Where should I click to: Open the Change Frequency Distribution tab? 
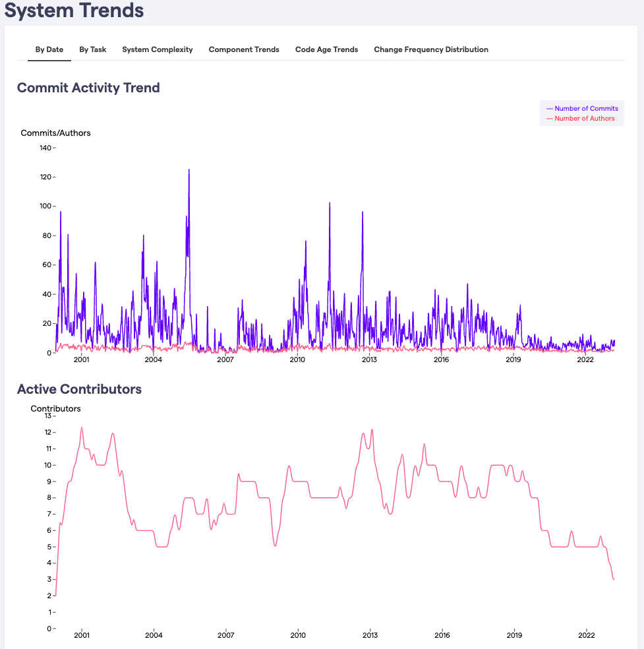430,49
